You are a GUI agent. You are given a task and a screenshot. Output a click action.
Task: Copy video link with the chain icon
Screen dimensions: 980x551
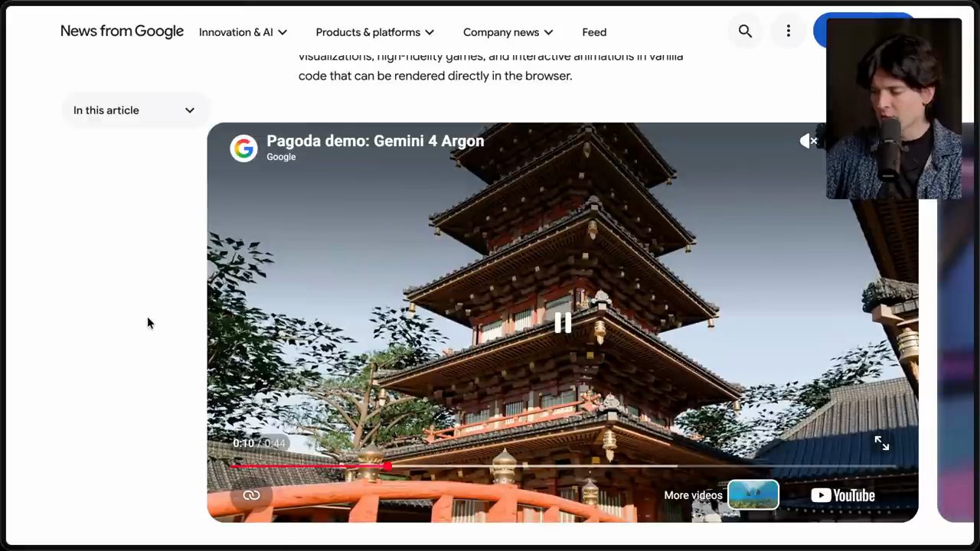tap(251, 495)
